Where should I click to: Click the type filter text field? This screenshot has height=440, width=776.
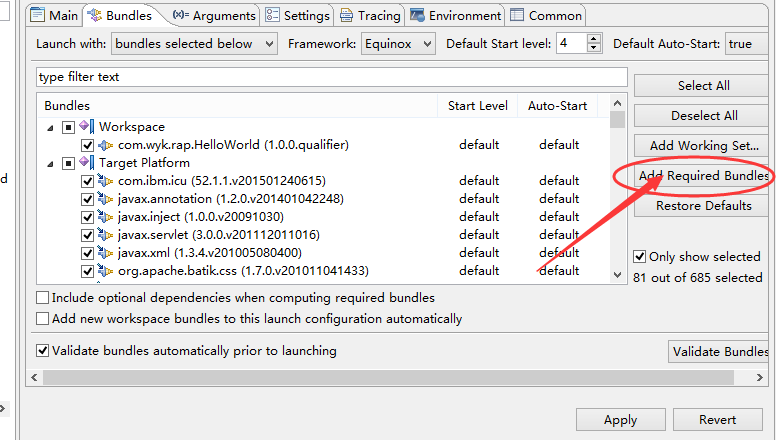pos(332,77)
